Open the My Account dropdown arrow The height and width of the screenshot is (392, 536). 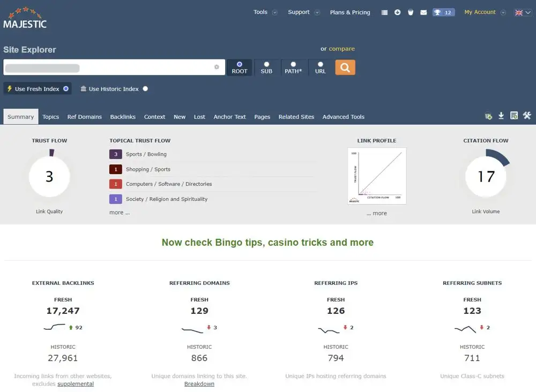click(503, 13)
